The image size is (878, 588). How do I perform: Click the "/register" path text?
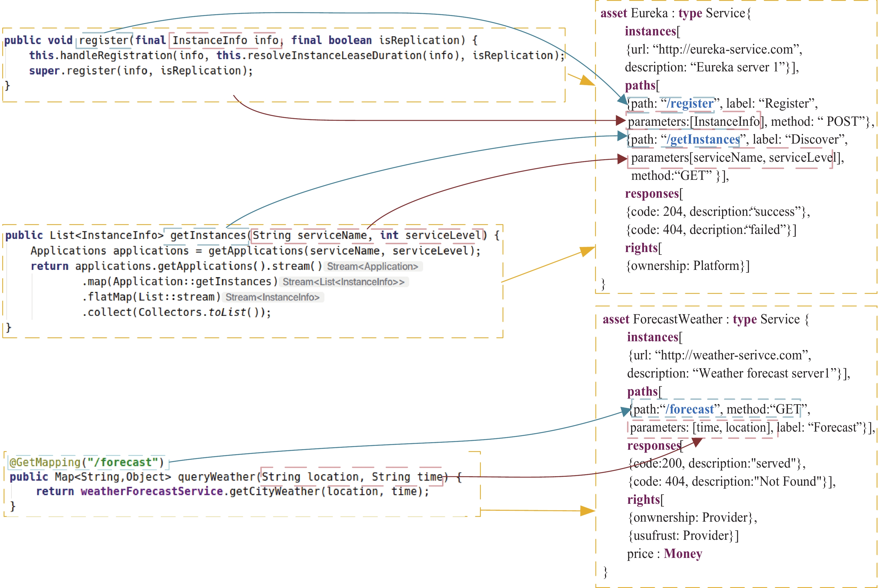point(690,103)
